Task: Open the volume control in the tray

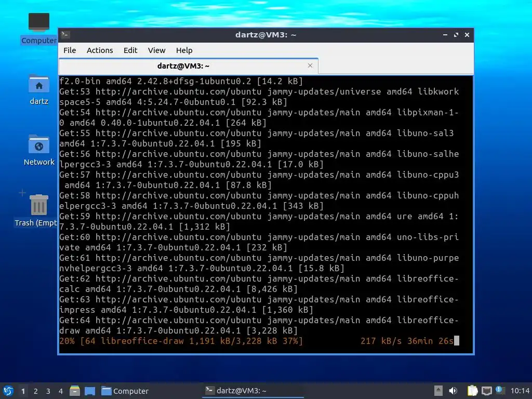Action: point(453,391)
